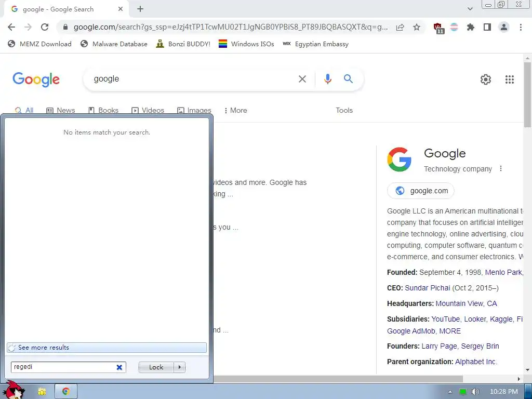Click the browser address bar URL
532x399 pixels.
coord(231,27)
